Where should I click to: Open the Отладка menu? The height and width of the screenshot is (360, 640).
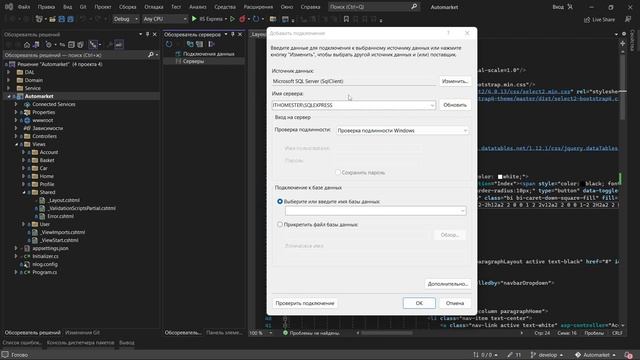tap(153, 7)
